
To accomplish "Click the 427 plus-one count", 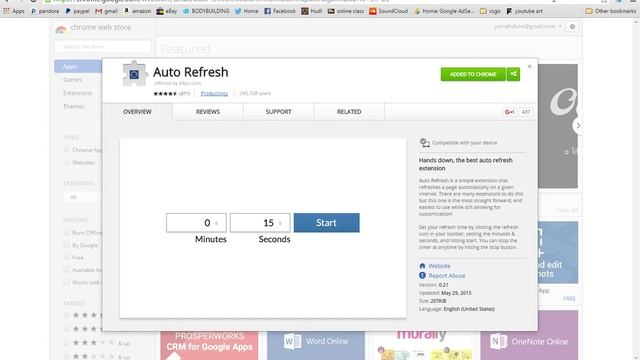I will click(526, 112).
